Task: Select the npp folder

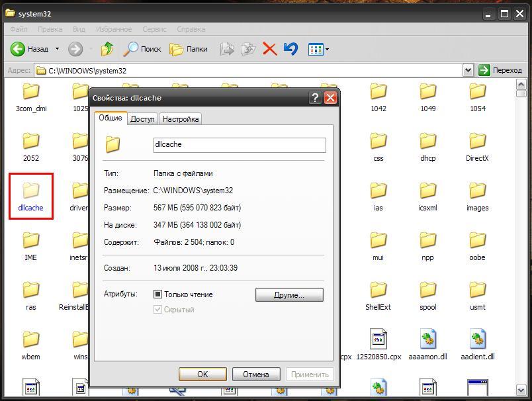Action: [x=428, y=247]
